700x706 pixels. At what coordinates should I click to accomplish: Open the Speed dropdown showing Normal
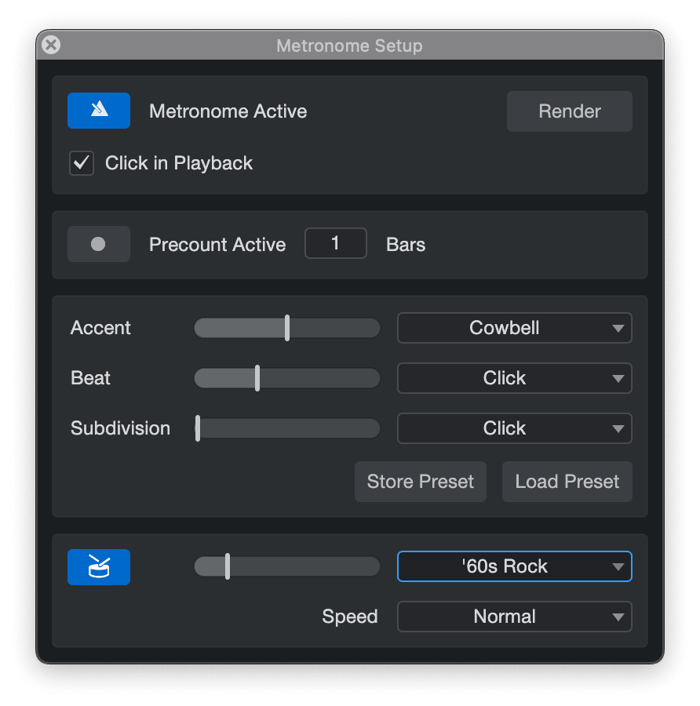(515, 617)
